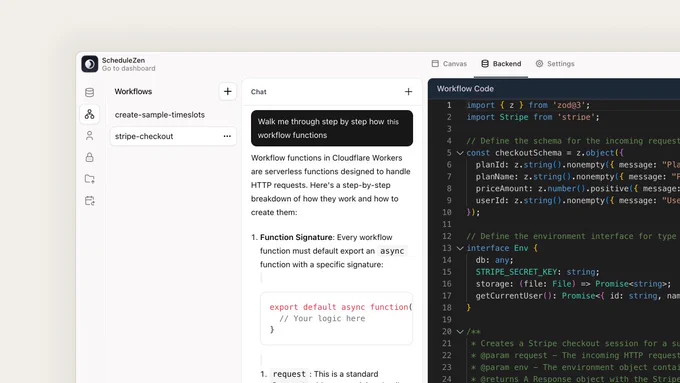
Task: Collapse the interface Env block at line 13
Action: coord(460,248)
